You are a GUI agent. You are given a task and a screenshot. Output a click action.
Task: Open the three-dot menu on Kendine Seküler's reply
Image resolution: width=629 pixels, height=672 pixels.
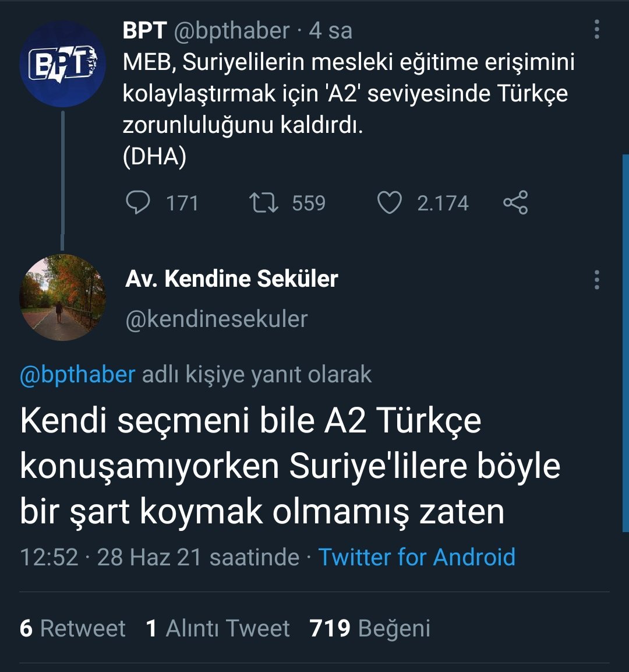tap(596, 280)
